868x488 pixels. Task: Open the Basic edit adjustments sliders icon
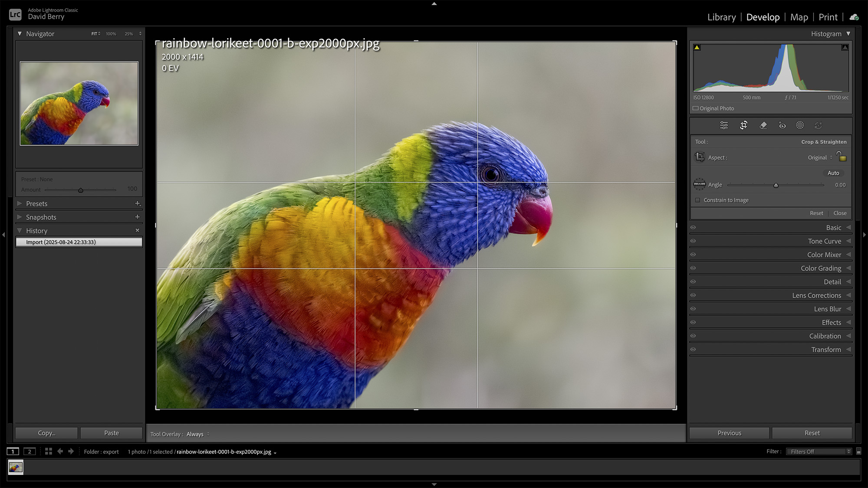click(723, 125)
